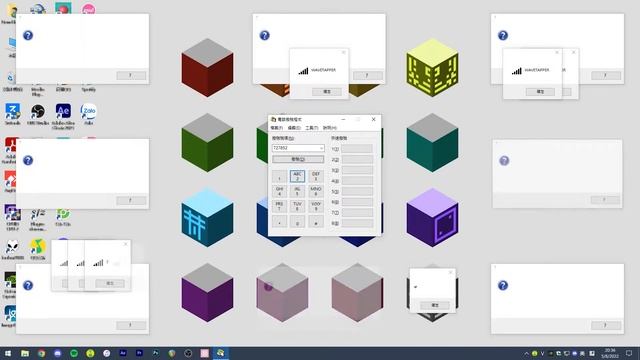
Task: Click the yellow-green circular taskbar icon
Action: coord(90,353)
